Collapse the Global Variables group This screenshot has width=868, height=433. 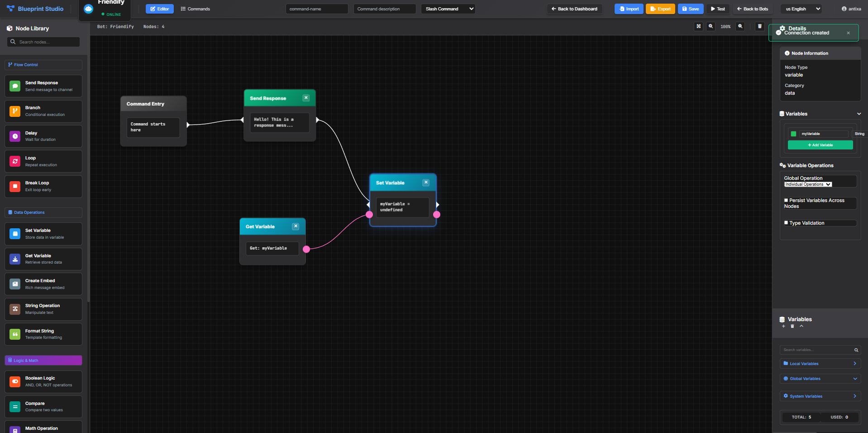[x=820, y=379]
